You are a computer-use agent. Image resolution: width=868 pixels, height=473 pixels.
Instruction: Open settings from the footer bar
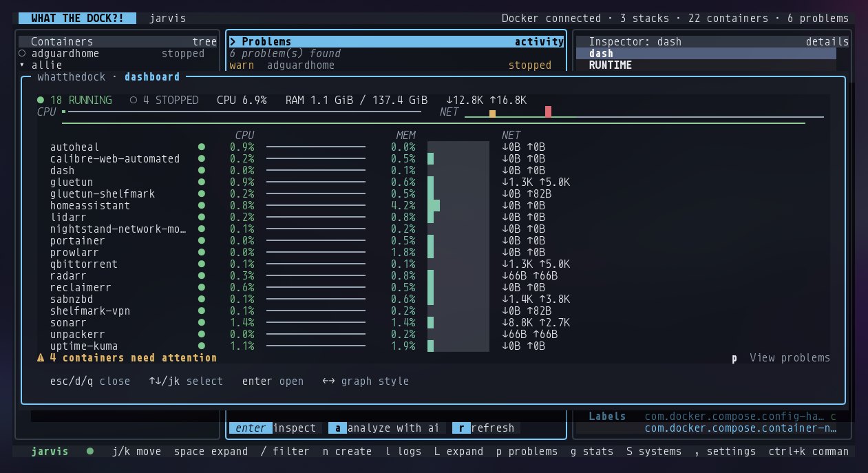tap(725, 452)
